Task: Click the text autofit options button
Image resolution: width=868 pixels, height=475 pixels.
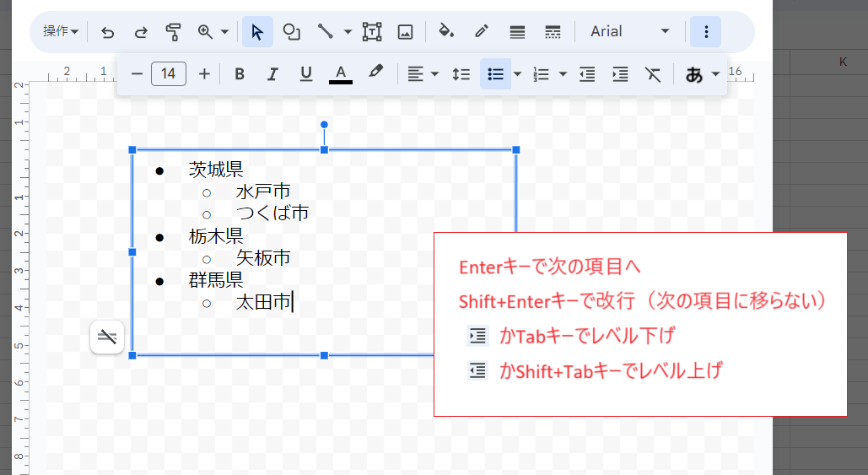Action: [107, 336]
